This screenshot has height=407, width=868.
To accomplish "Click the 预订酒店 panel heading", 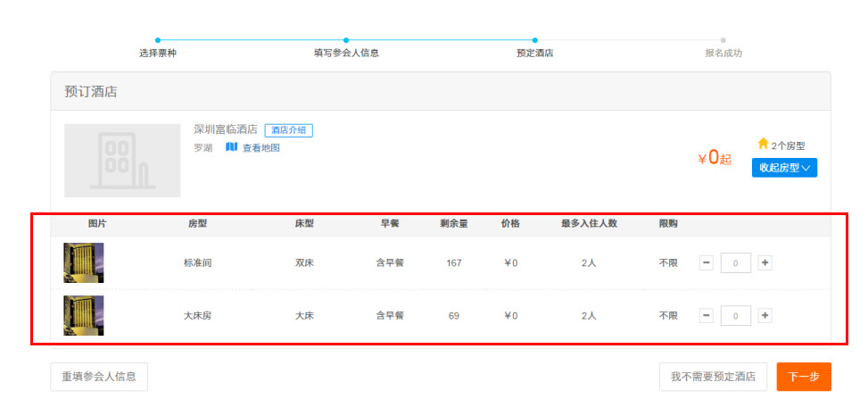I will [x=91, y=91].
